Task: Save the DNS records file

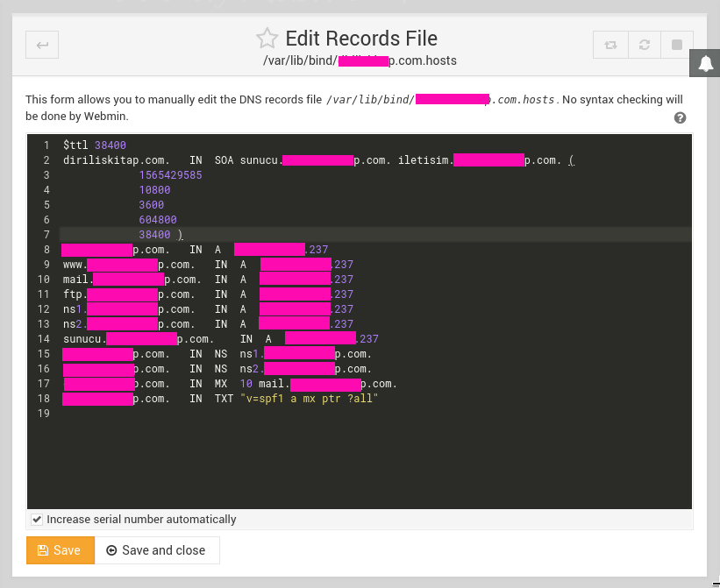Action: pos(60,550)
